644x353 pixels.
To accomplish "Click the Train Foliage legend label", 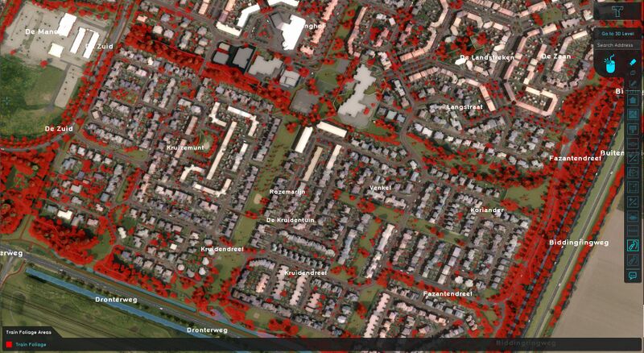I will pos(31,345).
